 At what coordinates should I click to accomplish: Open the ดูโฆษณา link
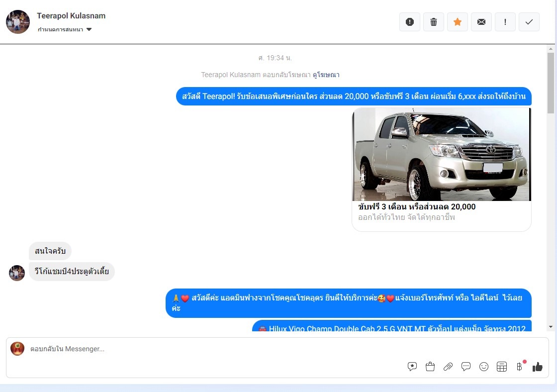326,75
